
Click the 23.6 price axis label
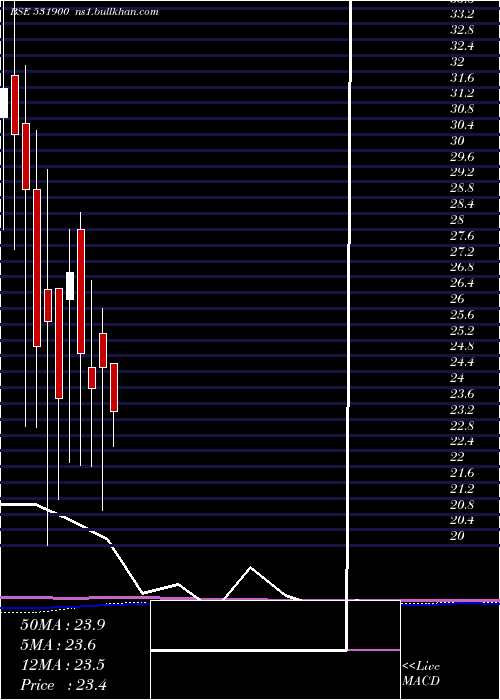[x=462, y=394]
